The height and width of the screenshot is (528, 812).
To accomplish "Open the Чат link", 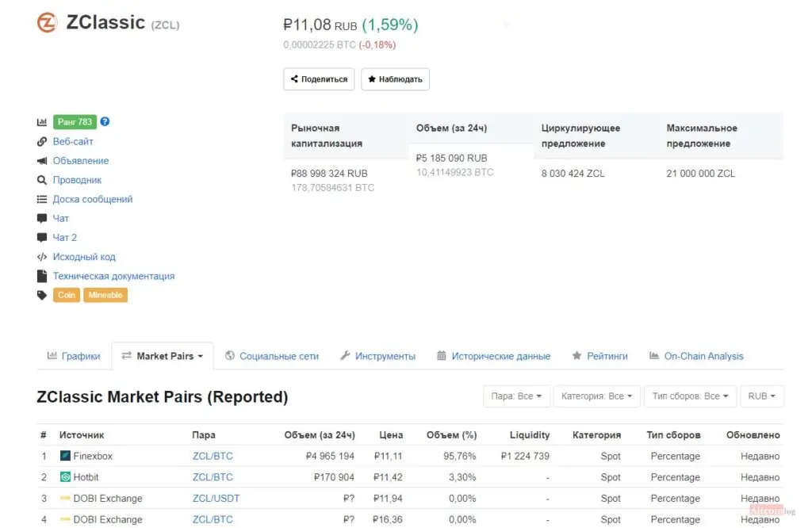I will tap(60, 219).
